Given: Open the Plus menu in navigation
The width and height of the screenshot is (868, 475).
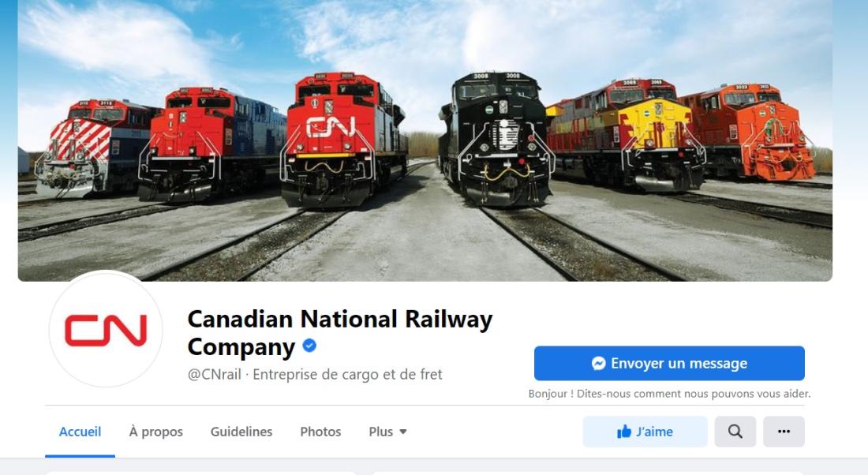Looking at the screenshot, I should (387, 432).
